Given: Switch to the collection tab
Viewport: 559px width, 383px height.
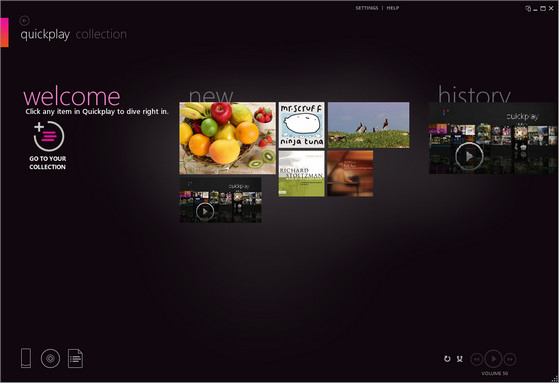Looking at the screenshot, I should click(x=101, y=34).
